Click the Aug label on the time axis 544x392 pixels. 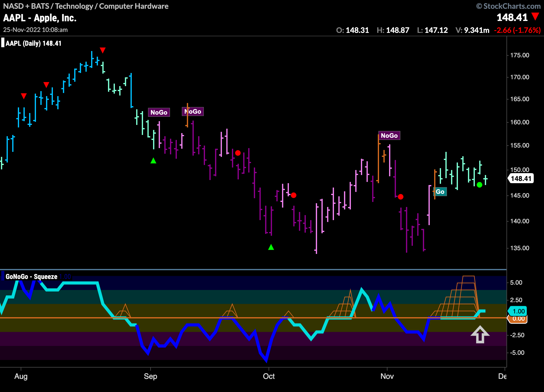click(x=21, y=376)
